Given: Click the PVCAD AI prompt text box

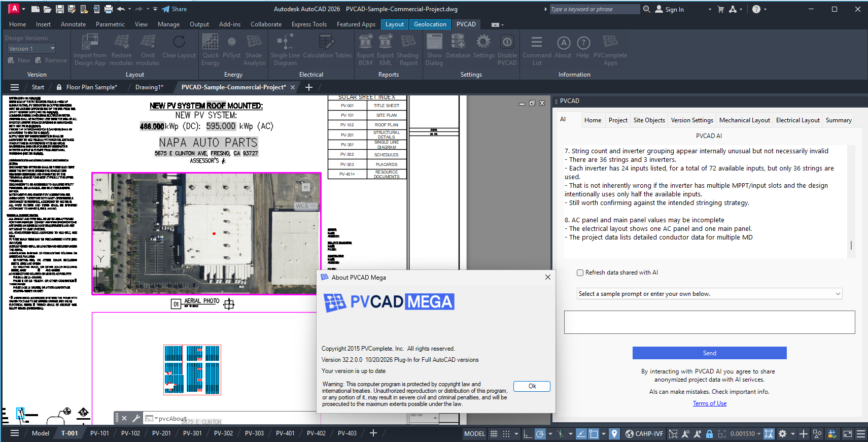Looking at the screenshot, I should point(709,322).
